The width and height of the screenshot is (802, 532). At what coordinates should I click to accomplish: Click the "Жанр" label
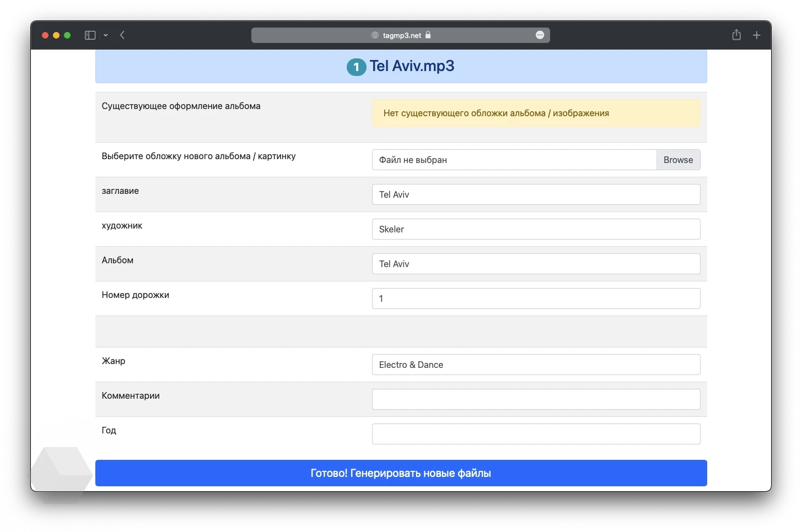click(x=113, y=361)
